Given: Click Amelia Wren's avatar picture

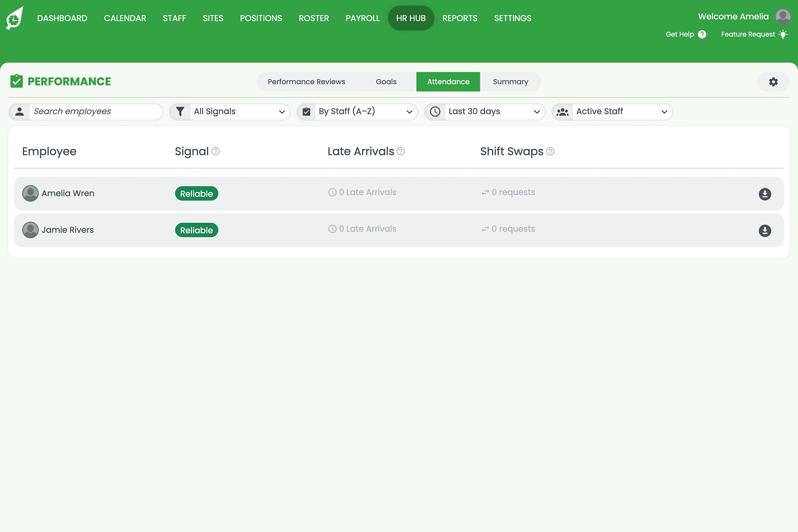Looking at the screenshot, I should [x=30, y=193].
